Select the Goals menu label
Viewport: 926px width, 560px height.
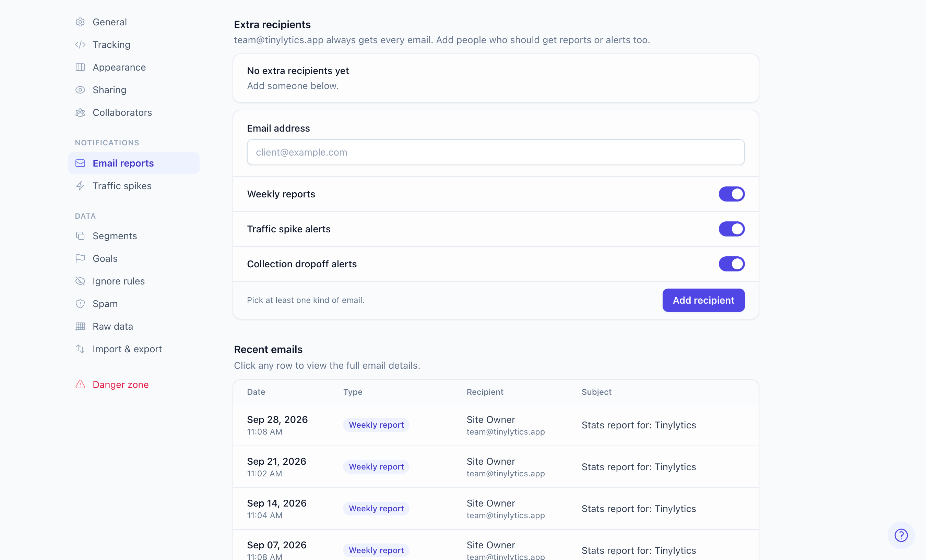[105, 258]
